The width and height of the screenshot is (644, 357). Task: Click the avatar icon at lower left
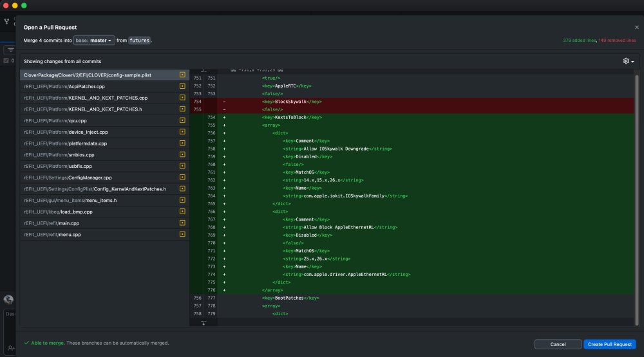tap(8, 300)
